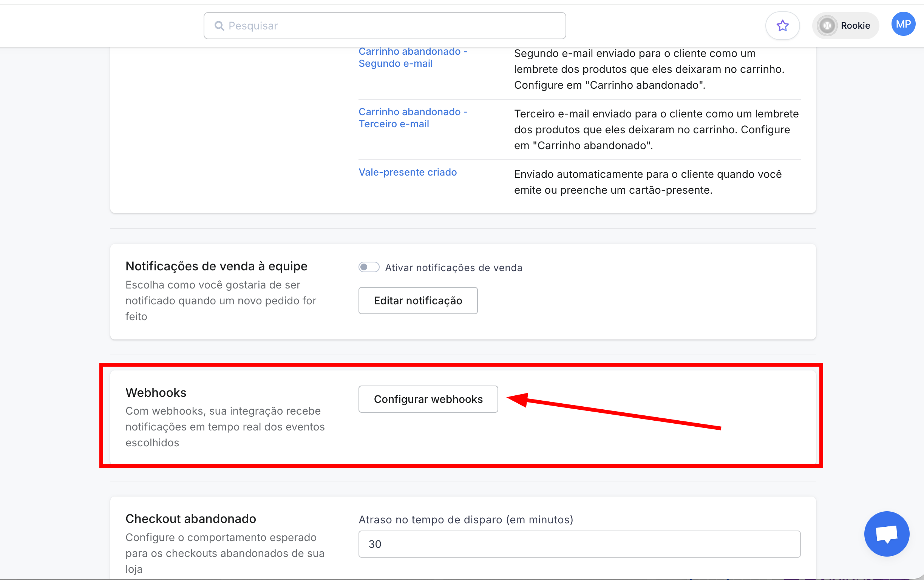This screenshot has height=580, width=924.
Task: Click the 'Checkout abandonado' section heading
Action: [x=191, y=518]
